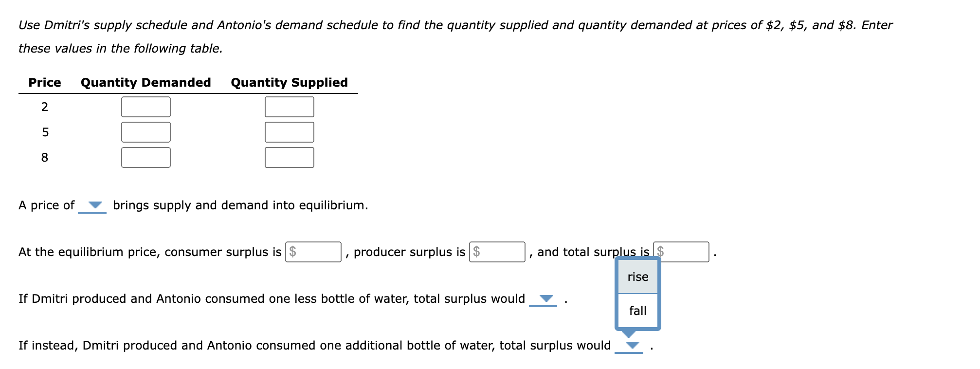The width and height of the screenshot is (980, 369).
Task: Click the Quantity Demanded field for price 2
Action: pos(145,107)
